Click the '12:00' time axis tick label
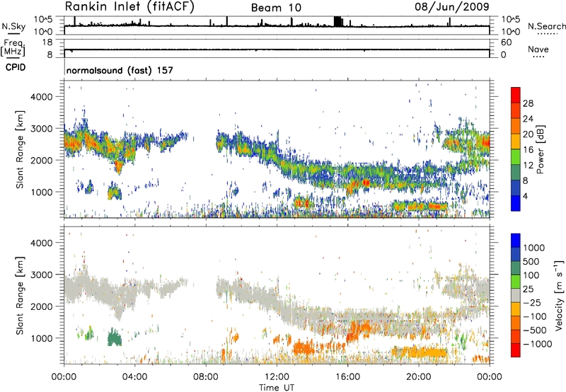This screenshot has height=392, width=566. tap(277, 377)
